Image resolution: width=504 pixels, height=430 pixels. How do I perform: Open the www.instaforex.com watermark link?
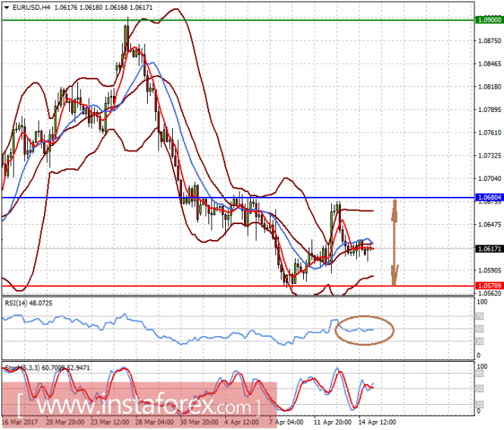139,406
